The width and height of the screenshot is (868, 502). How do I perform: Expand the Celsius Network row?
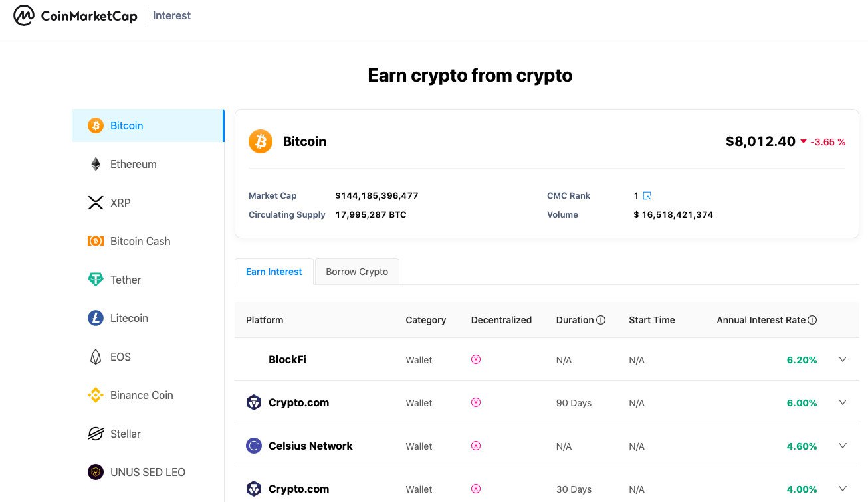[843, 446]
